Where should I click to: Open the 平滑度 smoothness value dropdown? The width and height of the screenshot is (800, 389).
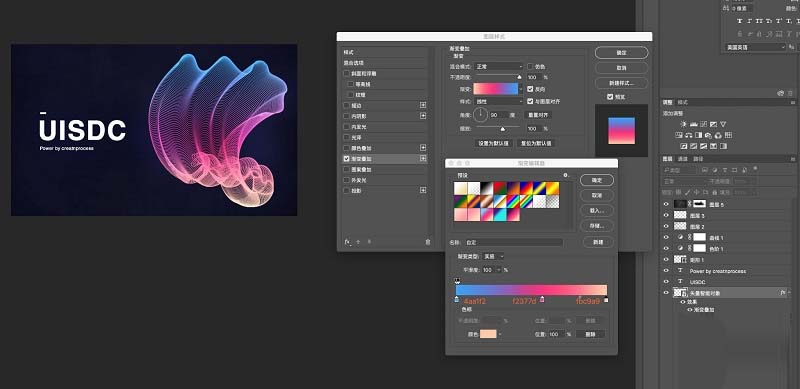499,270
